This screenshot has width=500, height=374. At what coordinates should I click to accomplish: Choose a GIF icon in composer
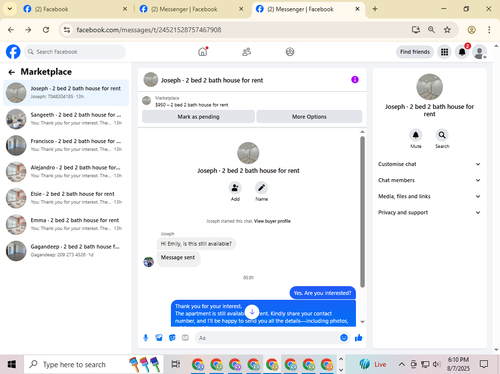click(185, 338)
